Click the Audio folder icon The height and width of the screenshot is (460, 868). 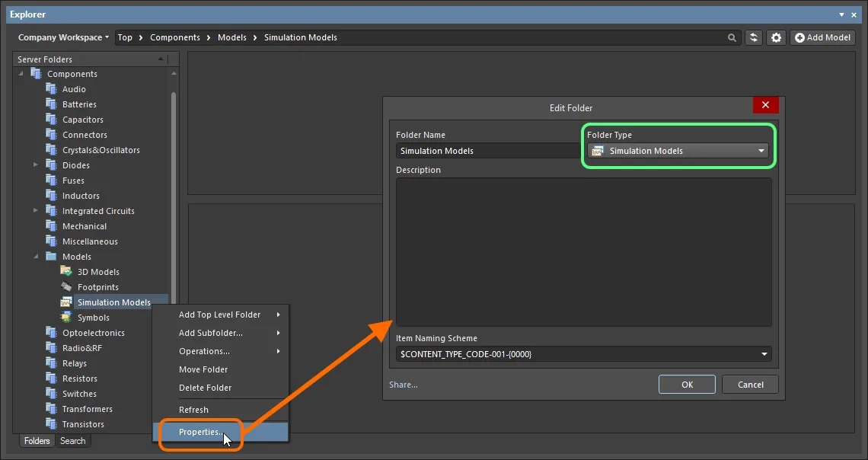tap(52, 88)
